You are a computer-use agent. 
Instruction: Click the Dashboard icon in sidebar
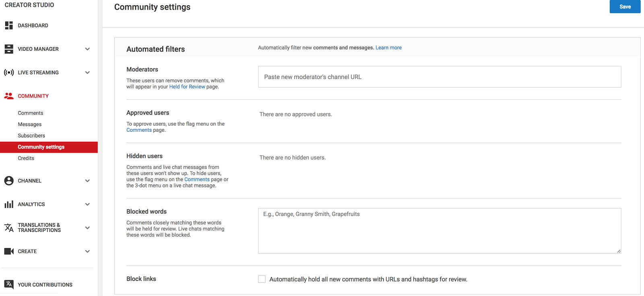(x=9, y=25)
